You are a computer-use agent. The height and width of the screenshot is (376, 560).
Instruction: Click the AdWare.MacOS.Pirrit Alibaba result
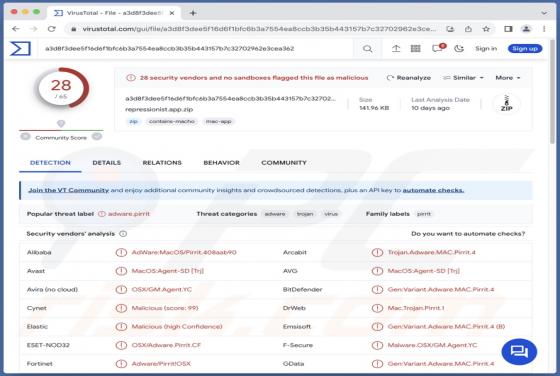184,252
